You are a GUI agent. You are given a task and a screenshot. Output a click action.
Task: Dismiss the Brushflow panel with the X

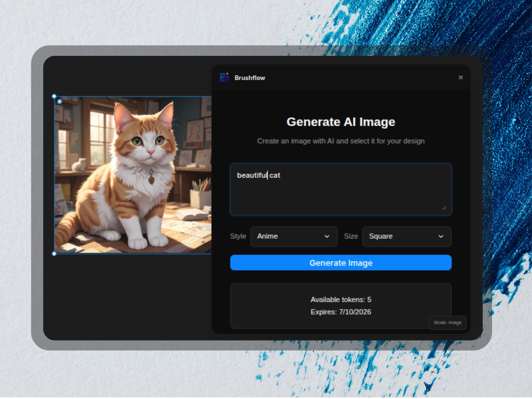(461, 77)
